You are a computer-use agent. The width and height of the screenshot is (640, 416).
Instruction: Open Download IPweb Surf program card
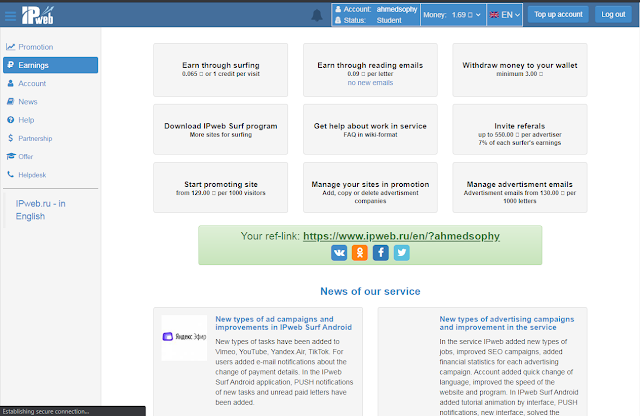220,129
